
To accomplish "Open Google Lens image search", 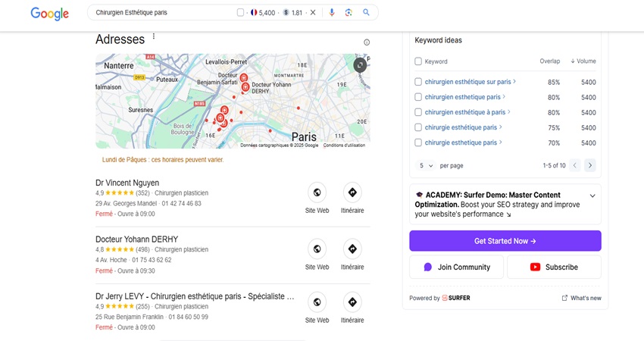I will (349, 13).
